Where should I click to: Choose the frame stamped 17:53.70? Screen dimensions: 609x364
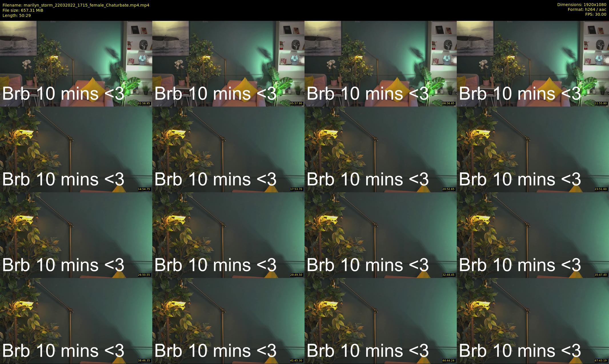click(x=228, y=149)
